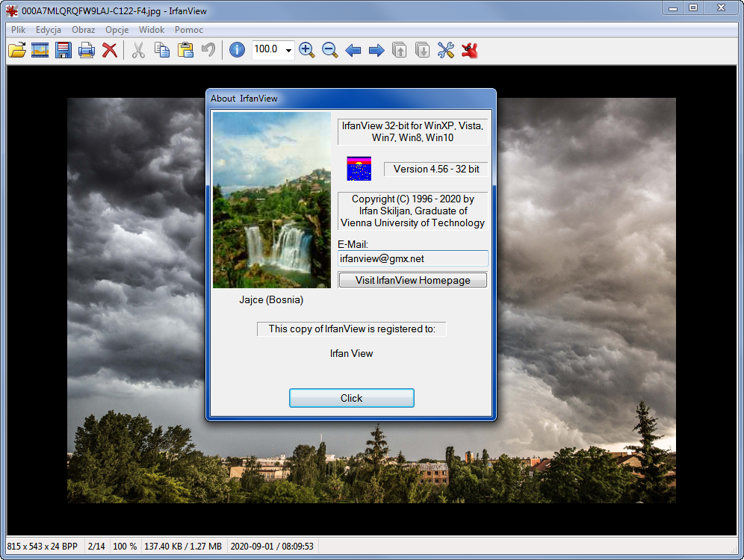The height and width of the screenshot is (560, 744).
Task: Click '100 %' zoom in status bar
Action: [x=125, y=547]
